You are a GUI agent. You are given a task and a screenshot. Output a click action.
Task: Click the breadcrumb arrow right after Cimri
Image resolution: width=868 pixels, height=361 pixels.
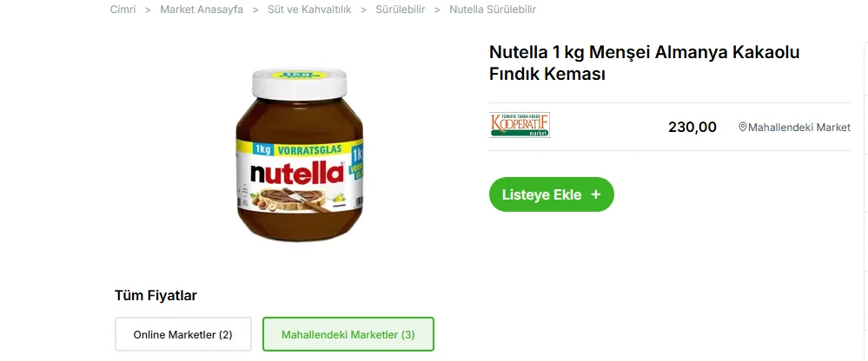(148, 10)
